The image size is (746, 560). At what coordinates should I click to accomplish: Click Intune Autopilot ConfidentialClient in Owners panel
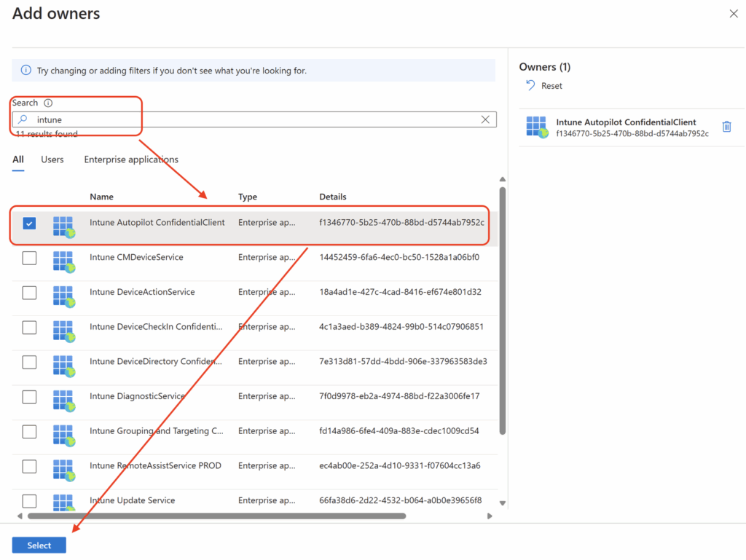(x=626, y=122)
